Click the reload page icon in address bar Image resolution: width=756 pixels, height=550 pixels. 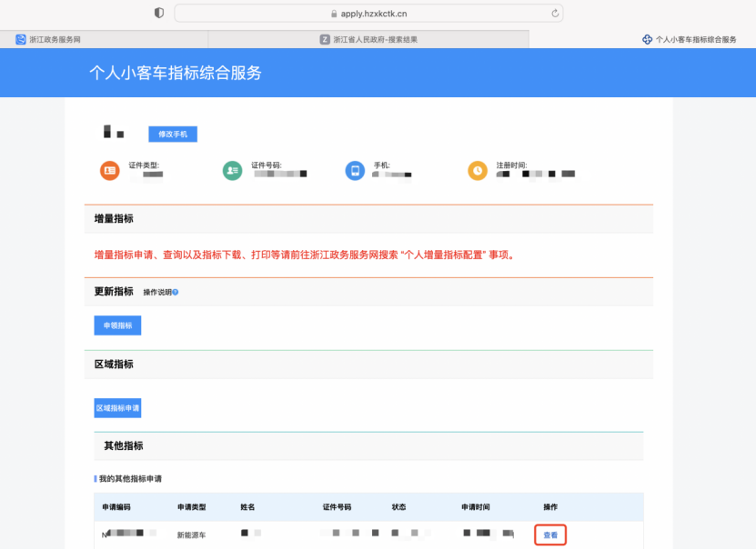(x=554, y=13)
